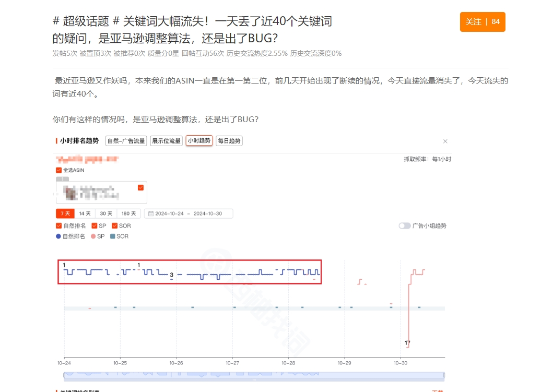Uncheck the SP checkbox
553x392 pixels.
click(x=94, y=225)
